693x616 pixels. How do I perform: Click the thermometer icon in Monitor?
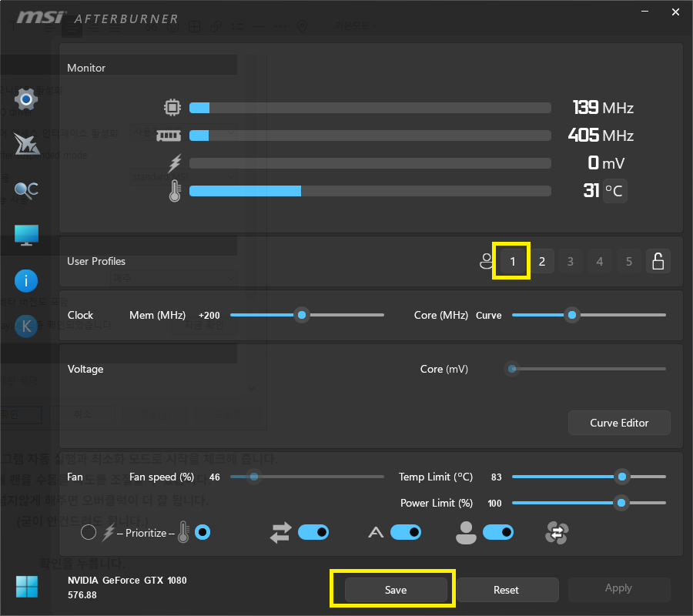click(175, 191)
